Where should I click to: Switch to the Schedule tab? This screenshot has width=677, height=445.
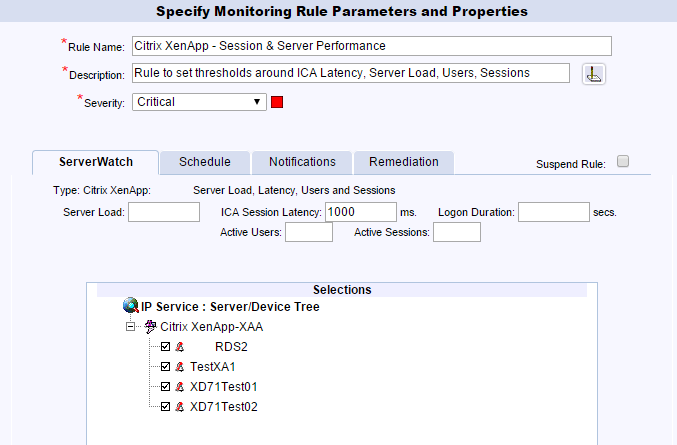205,162
